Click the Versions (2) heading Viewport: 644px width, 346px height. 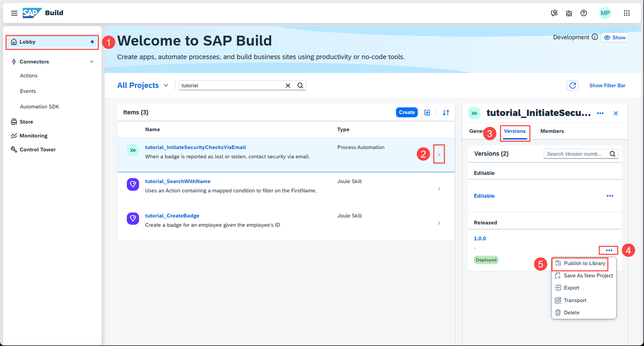click(x=491, y=154)
